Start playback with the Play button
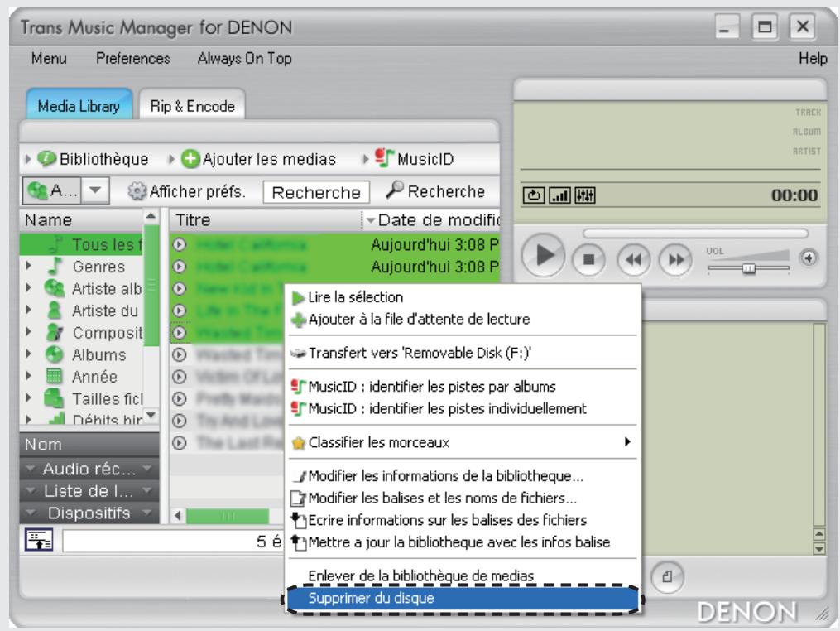 (x=543, y=256)
